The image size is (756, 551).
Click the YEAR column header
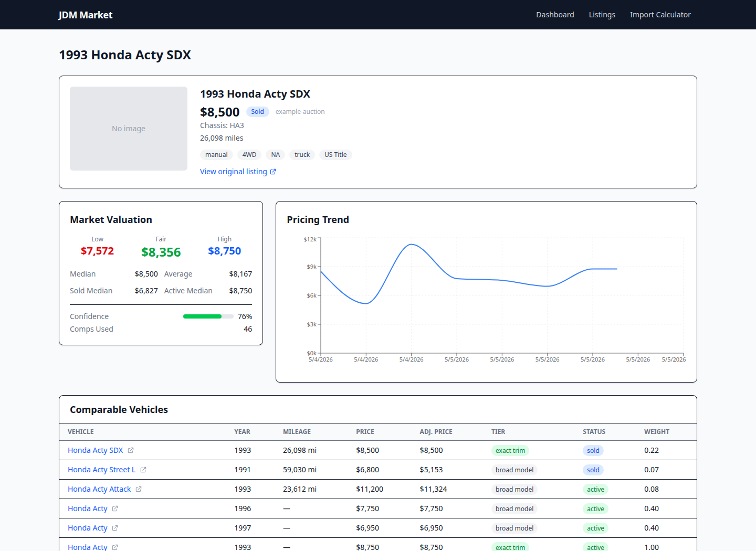[242, 432]
